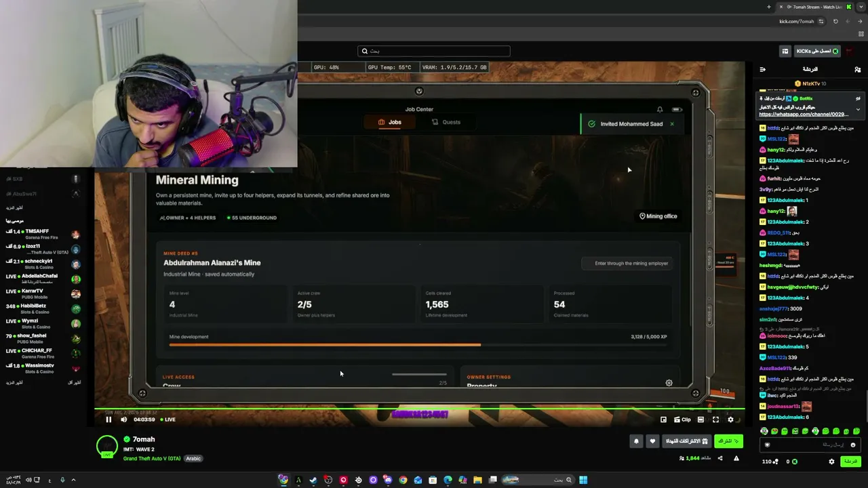Pause the live stream playback
This screenshot has height=488, width=868.
point(108,420)
